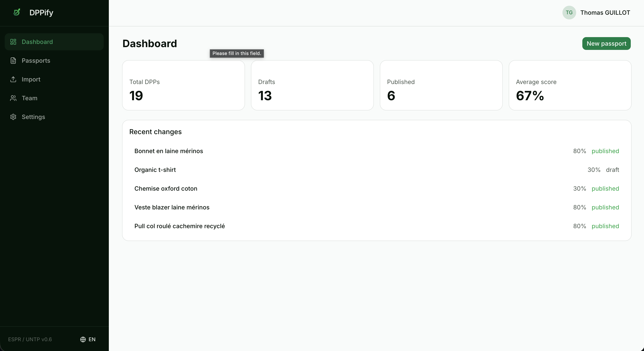Click the Import upload icon
This screenshot has width=644, height=351.
pos(13,79)
